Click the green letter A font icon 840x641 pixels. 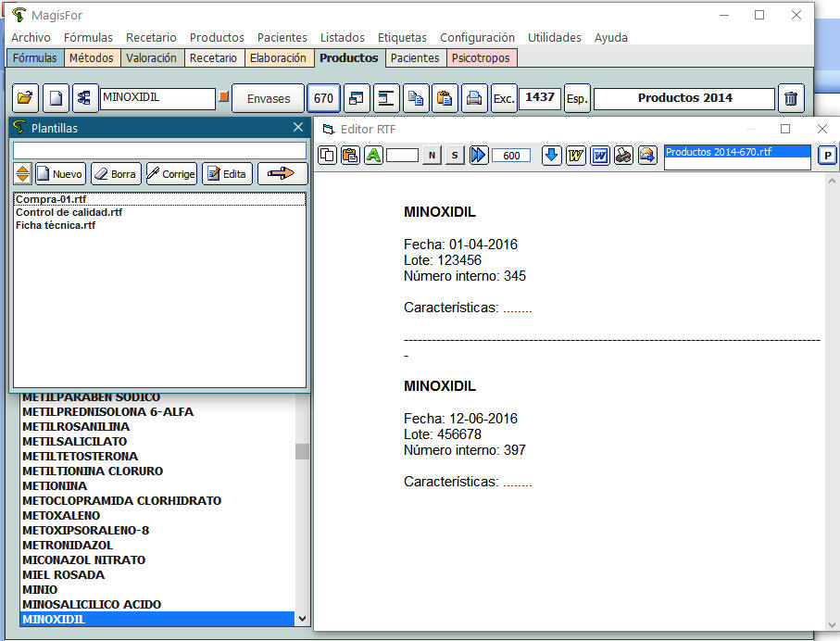click(373, 155)
